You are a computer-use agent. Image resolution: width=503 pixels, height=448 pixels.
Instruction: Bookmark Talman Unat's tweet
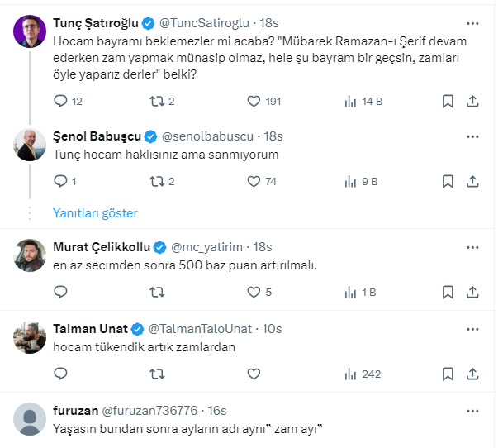447,374
